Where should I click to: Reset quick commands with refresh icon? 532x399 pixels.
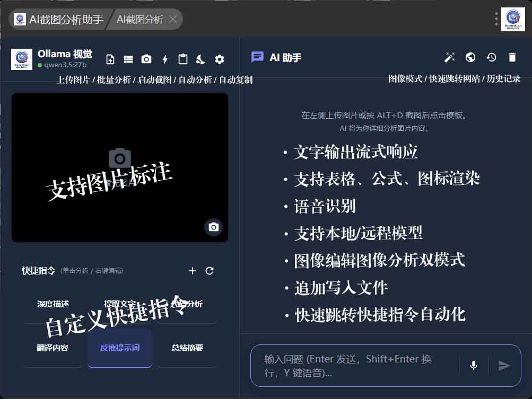pyautogui.click(x=210, y=271)
